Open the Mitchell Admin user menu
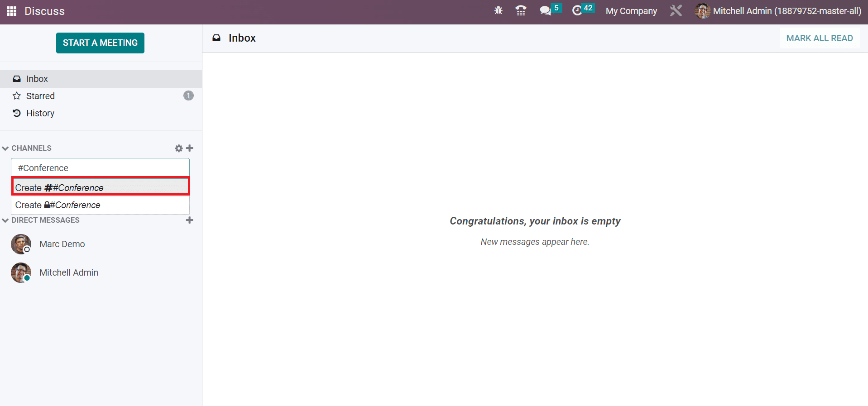Image resolution: width=868 pixels, height=406 pixels. tap(778, 11)
